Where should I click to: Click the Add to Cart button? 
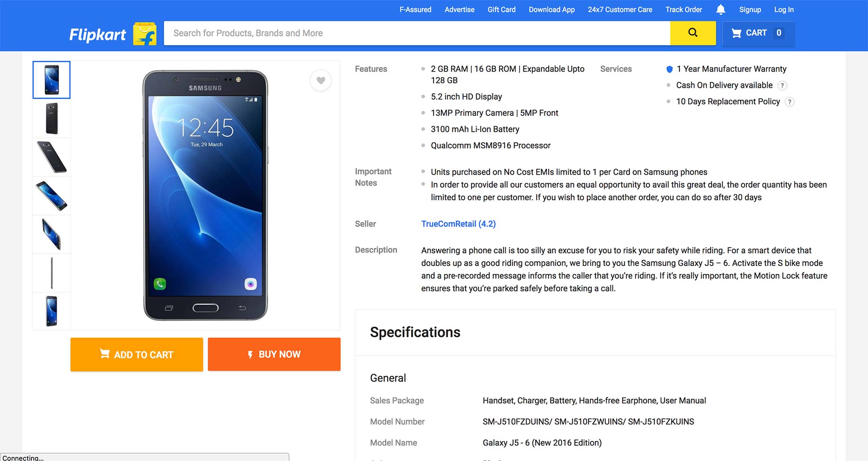[x=137, y=354]
